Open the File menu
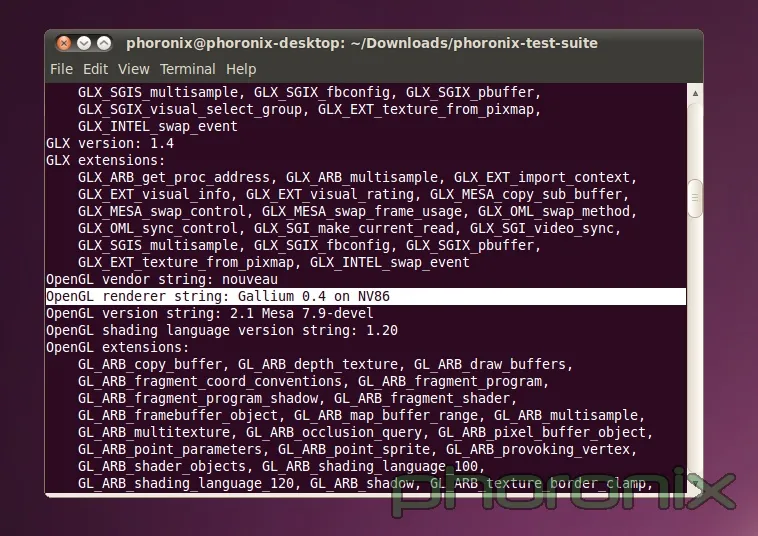The image size is (758, 536). point(61,69)
